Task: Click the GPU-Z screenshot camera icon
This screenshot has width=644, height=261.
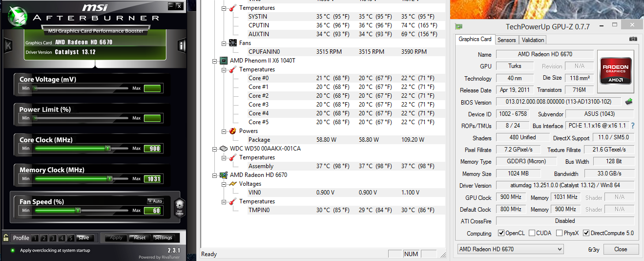Action: 633,39
